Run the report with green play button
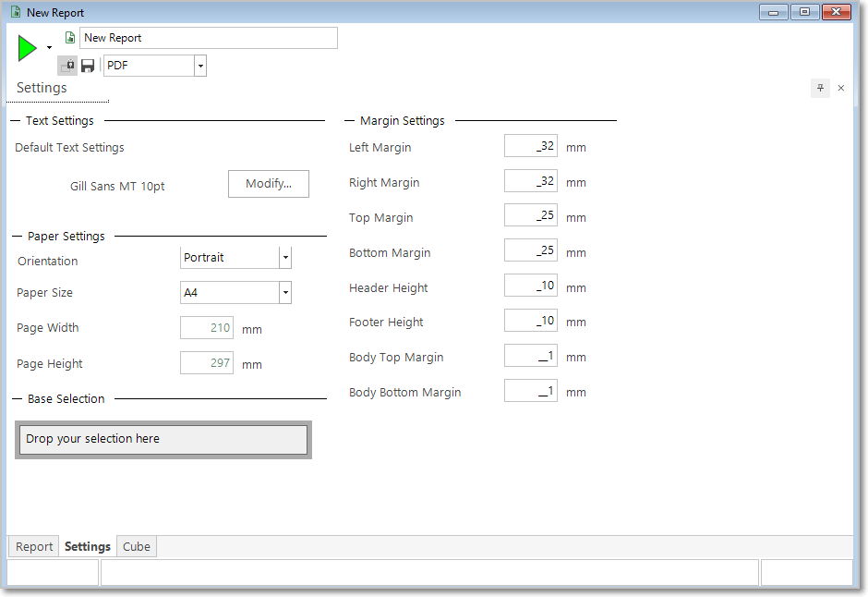The width and height of the screenshot is (868, 597). pyautogui.click(x=27, y=48)
